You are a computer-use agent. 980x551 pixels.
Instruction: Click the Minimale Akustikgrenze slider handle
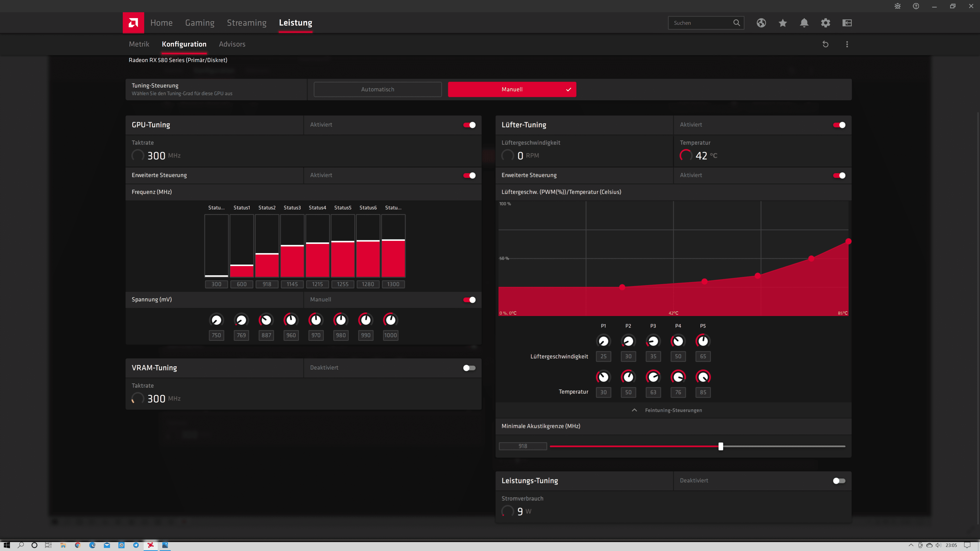[x=720, y=446]
